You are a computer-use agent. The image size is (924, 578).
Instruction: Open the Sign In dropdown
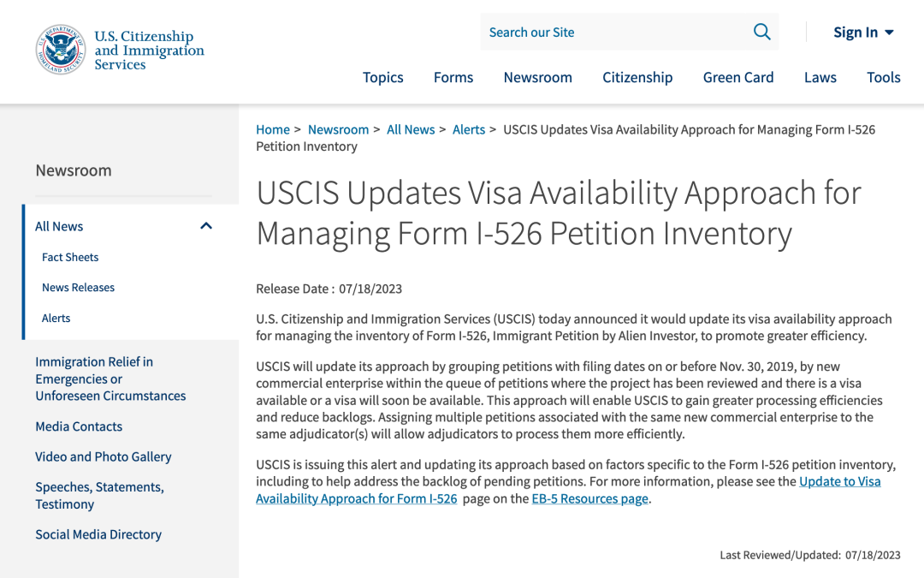[862, 33]
